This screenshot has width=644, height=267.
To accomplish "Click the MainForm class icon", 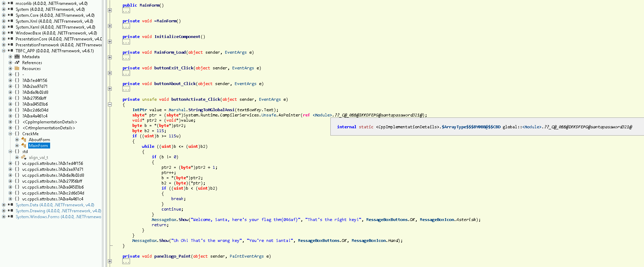I will tap(24, 146).
